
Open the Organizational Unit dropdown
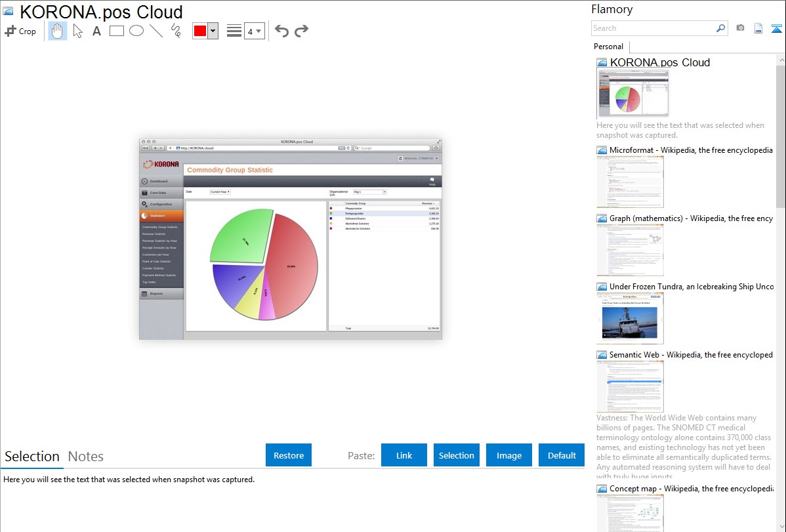point(370,192)
